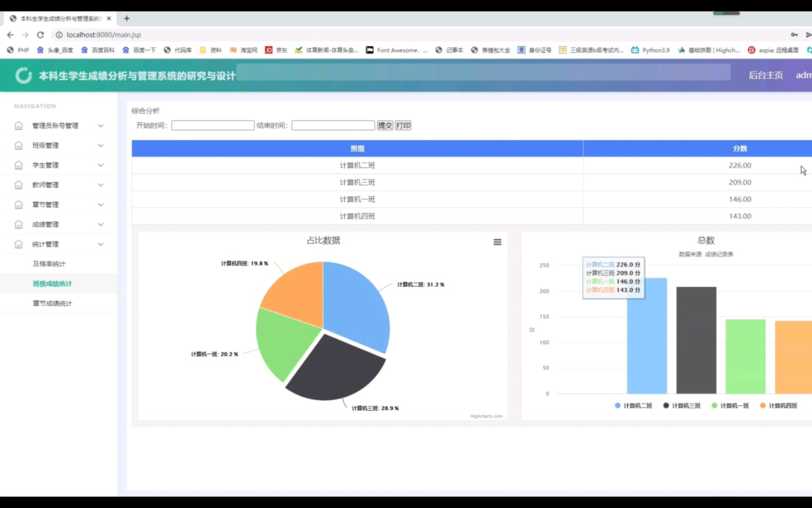812x508 pixels.
Task: Select 班级成绩统计 submenu item
Action: 52,284
